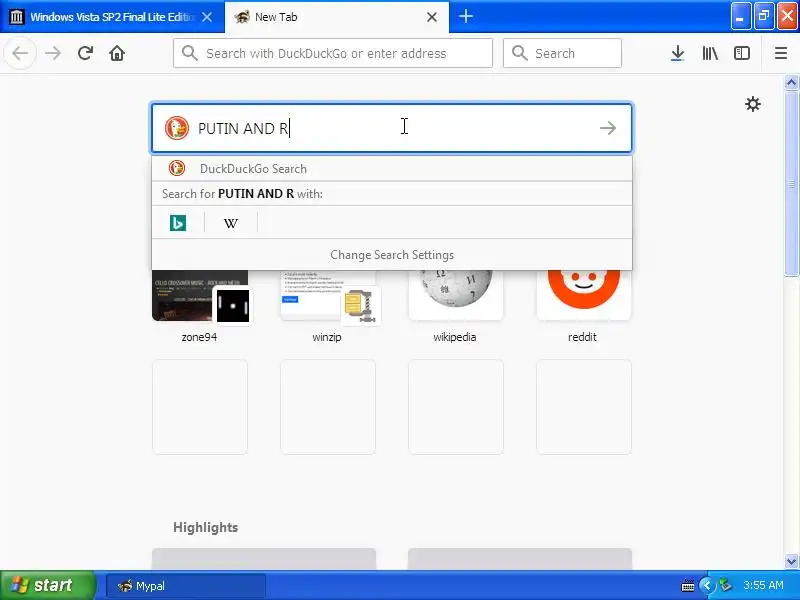Close the Windows Vista SP2 tab
800x600 pixels.
click(207, 17)
